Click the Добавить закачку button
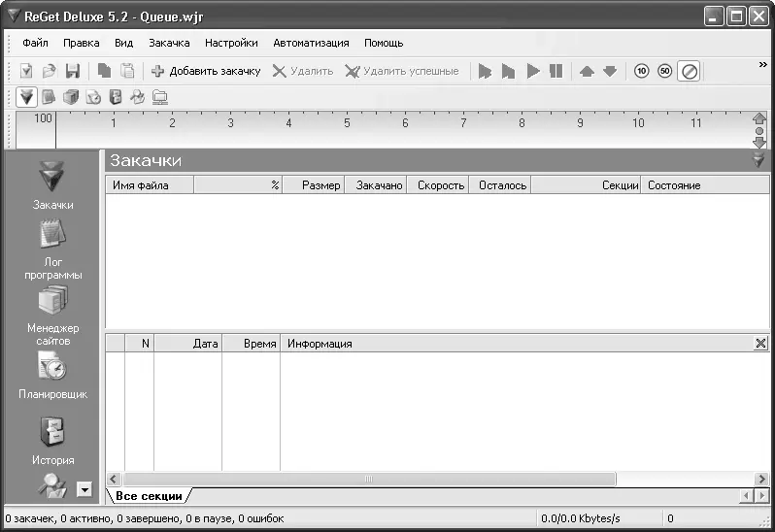Screen dimensions: 775x532 206,71
